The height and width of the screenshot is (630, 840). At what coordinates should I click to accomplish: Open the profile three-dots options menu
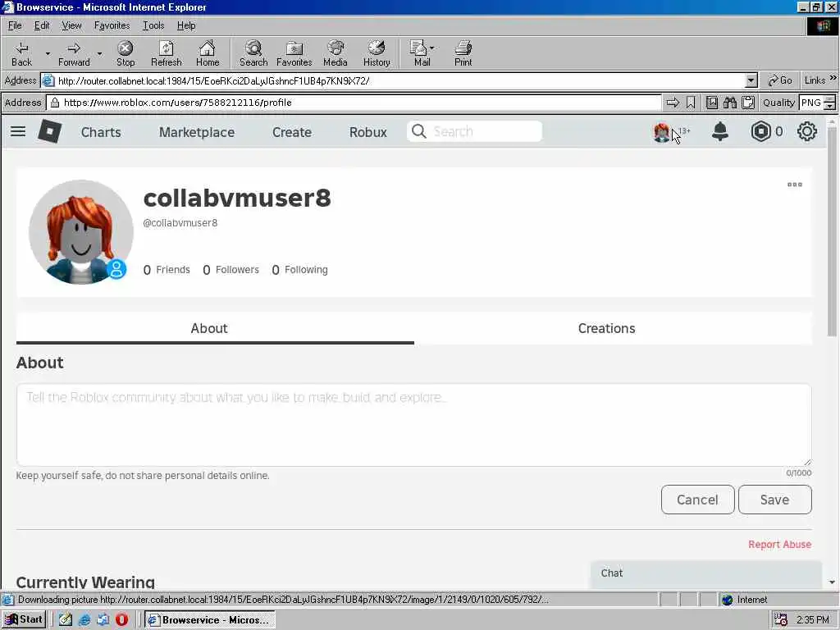click(x=794, y=185)
